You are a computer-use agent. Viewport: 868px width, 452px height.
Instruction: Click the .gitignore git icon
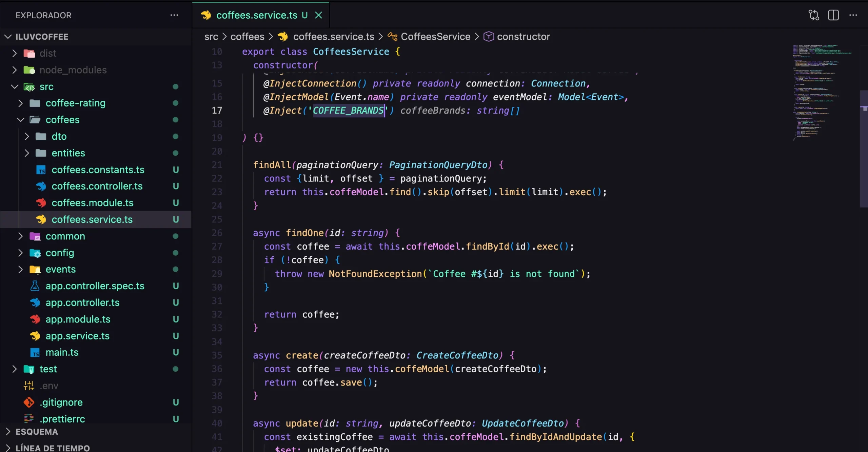pos(29,402)
